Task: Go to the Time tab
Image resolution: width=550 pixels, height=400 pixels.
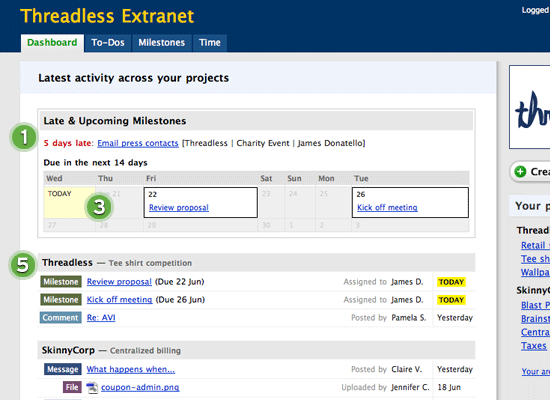Action: pyautogui.click(x=210, y=43)
